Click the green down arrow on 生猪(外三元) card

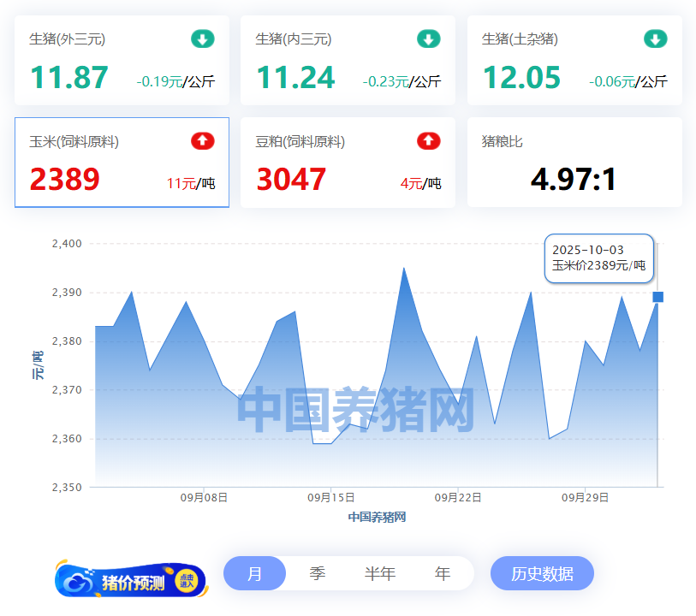tap(202, 38)
